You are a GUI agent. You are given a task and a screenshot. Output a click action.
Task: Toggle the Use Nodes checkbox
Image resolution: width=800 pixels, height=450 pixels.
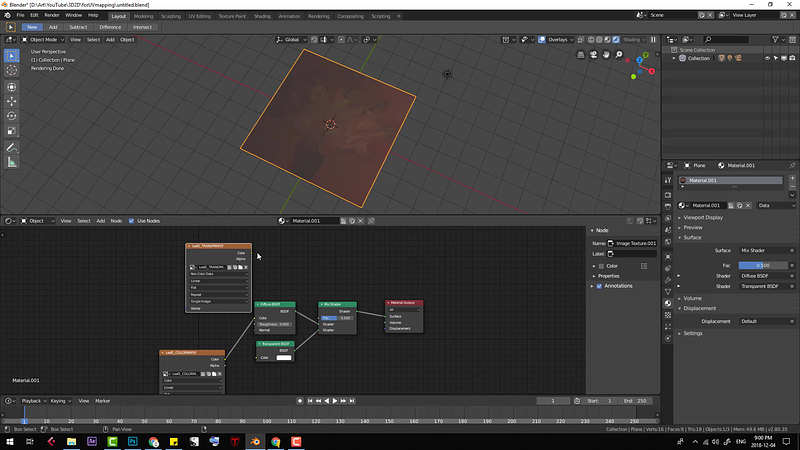pyautogui.click(x=131, y=221)
